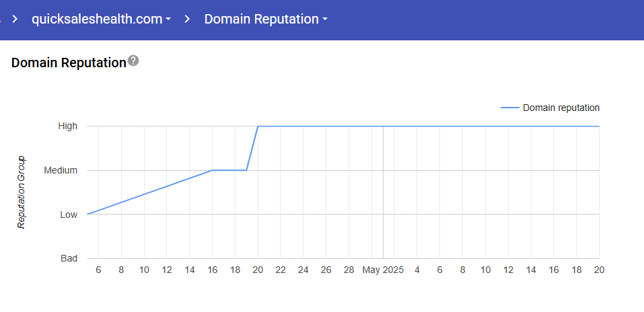This screenshot has width=644, height=312.
Task: Select the Low label on y-axis
Action: click(69, 214)
